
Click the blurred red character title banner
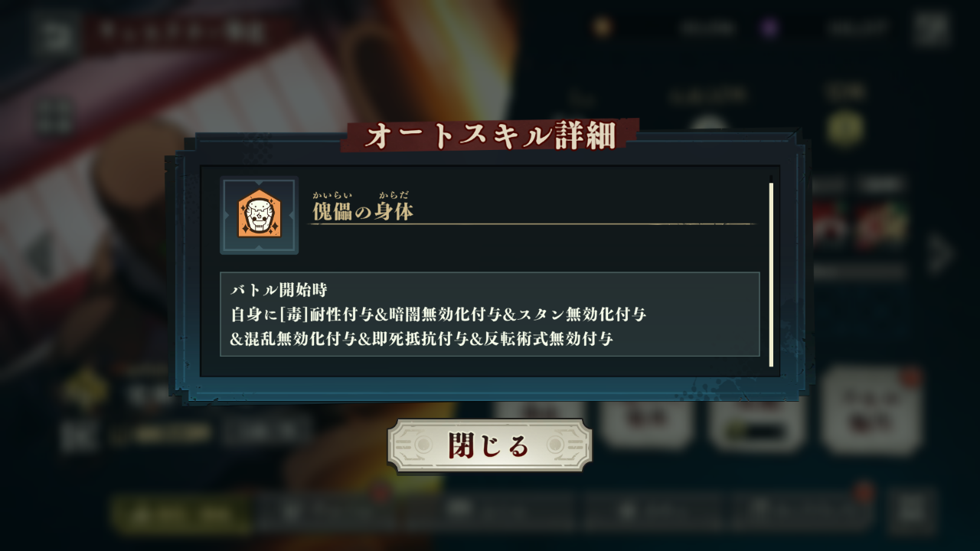(x=184, y=33)
